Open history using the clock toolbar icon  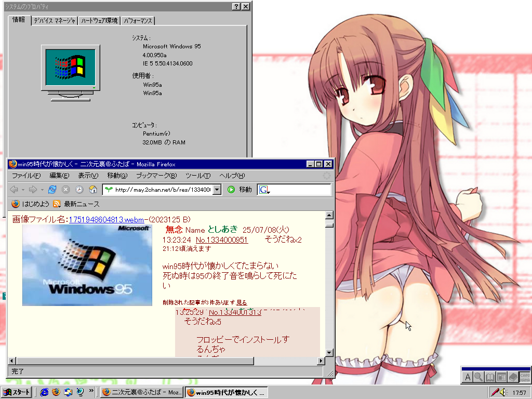(79, 189)
